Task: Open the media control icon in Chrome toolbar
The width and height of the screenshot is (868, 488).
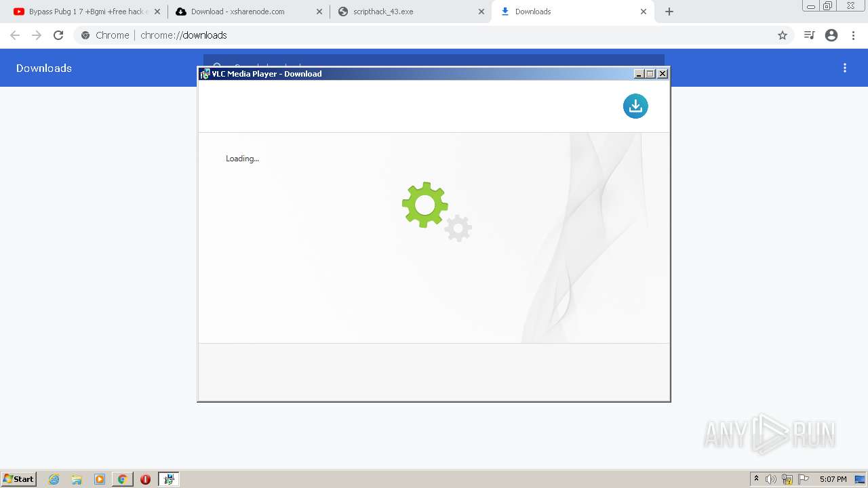Action: pos(809,35)
